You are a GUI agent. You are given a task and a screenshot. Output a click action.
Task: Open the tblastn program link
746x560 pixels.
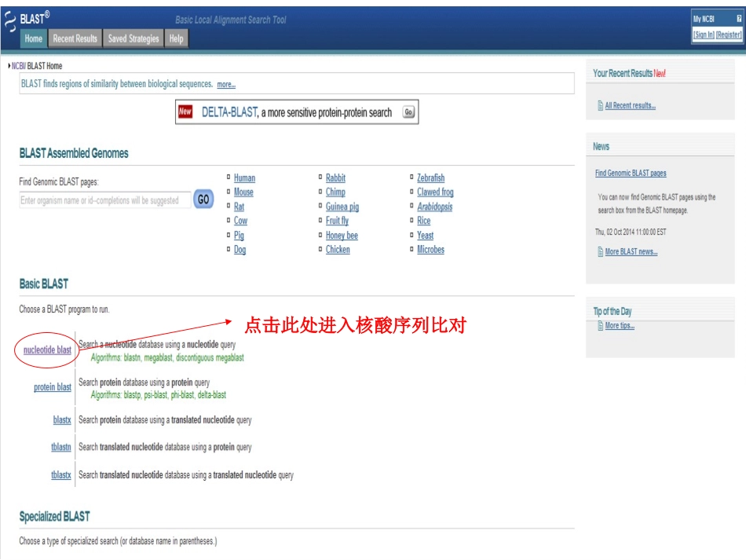pos(61,447)
